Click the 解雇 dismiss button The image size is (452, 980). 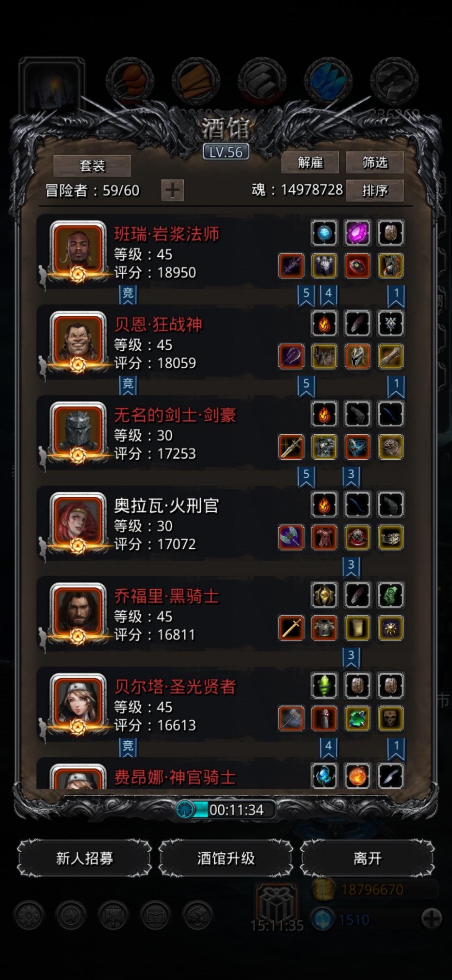click(x=310, y=162)
